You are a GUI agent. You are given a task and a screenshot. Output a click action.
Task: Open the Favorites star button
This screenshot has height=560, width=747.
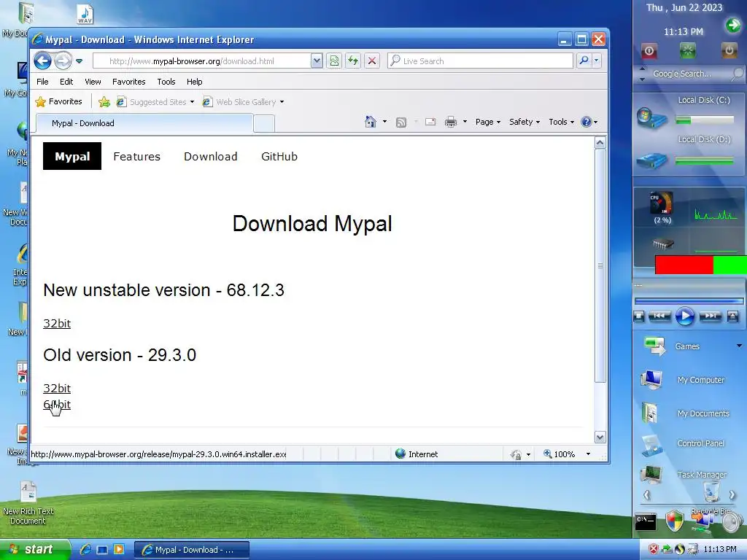[59, 101]
